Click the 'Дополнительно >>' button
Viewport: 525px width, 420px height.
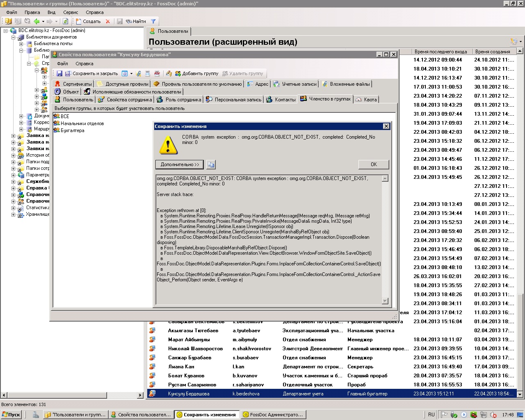pyautogui.click(x=180, y=164)
